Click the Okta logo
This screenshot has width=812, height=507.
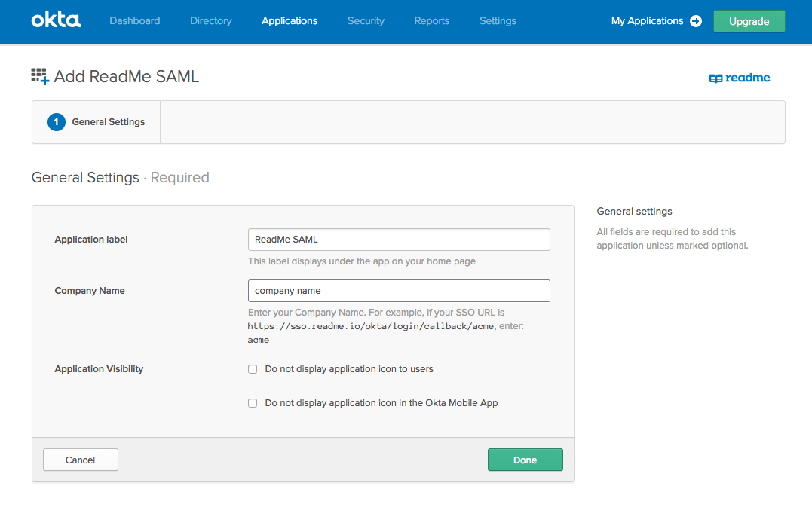[x=56, y=20]
